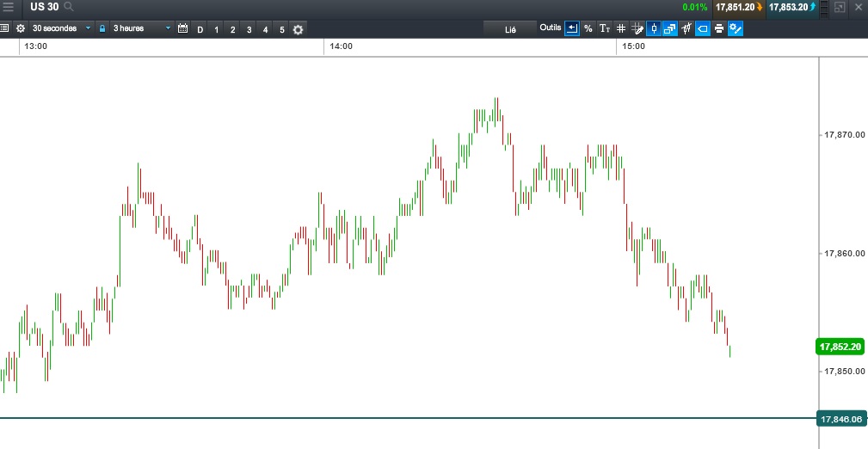
Task: Select preset 5
Action: pos(282,30)
